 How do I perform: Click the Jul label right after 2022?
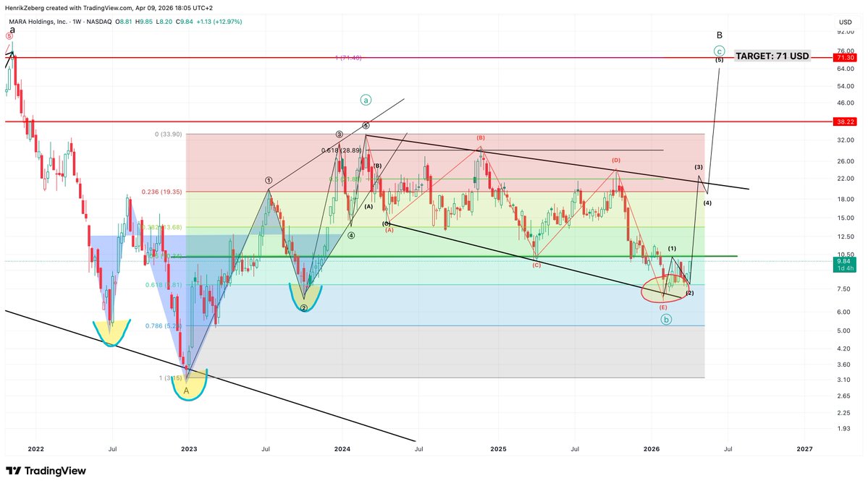point(112,449)
